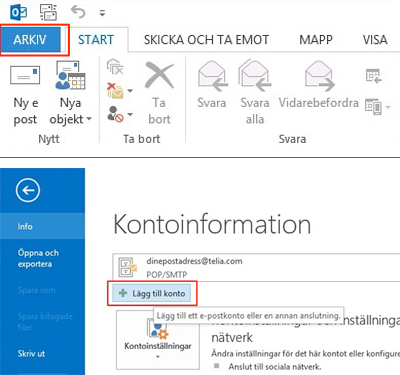Forward the message with Vidarebefordra

point(319,85)
